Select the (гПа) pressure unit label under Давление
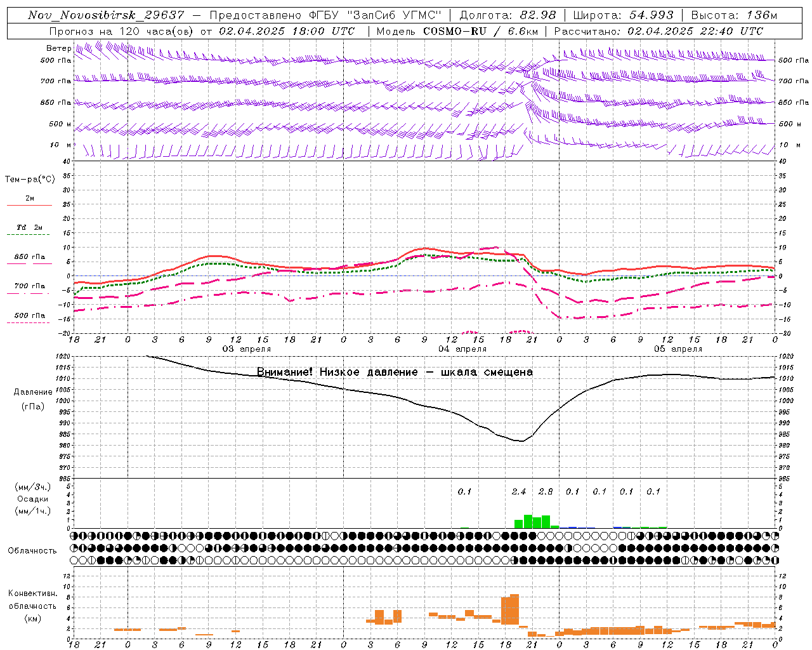The image size is (812, 650). pyautogui.click(x=33, y=407)
